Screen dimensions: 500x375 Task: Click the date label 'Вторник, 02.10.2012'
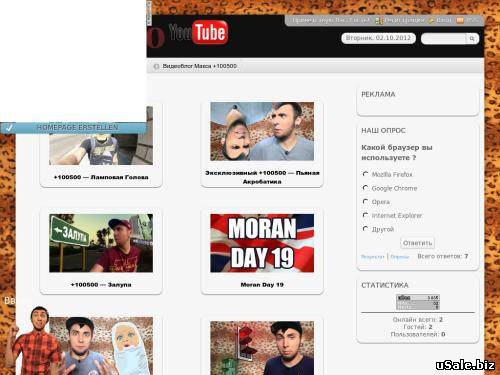(x=378, y=38)
